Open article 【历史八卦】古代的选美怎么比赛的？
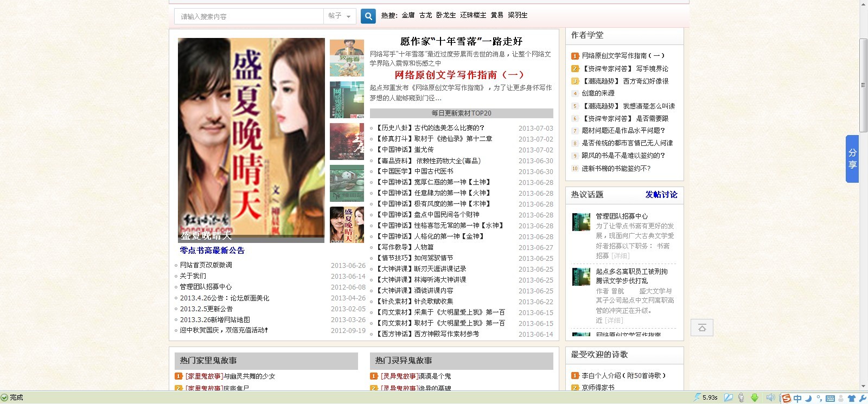The height and width of the screenshot is (404, 868). [x=430, y=128]
